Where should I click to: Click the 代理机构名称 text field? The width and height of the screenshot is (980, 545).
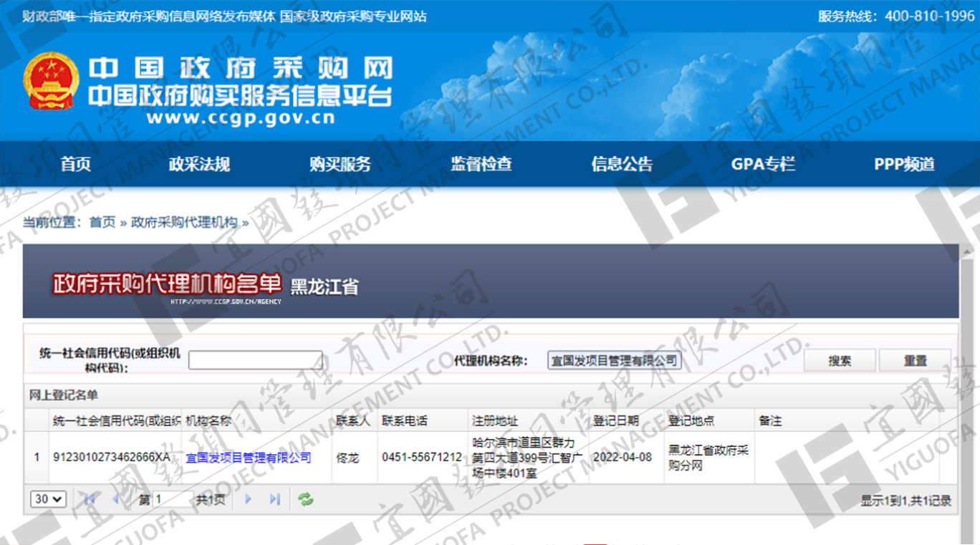[x=613, y=360]
